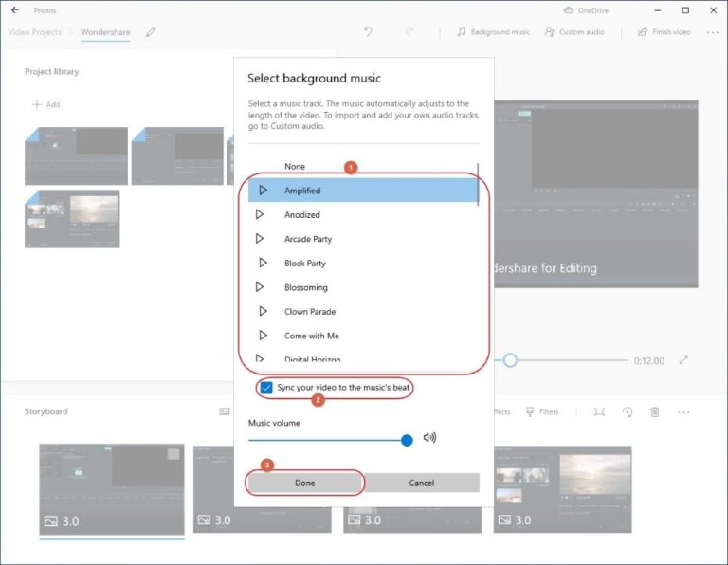This screenshot has width=728, height=565.
Task: Preview the Digital Horizon play icon
Action: (260, 358)
